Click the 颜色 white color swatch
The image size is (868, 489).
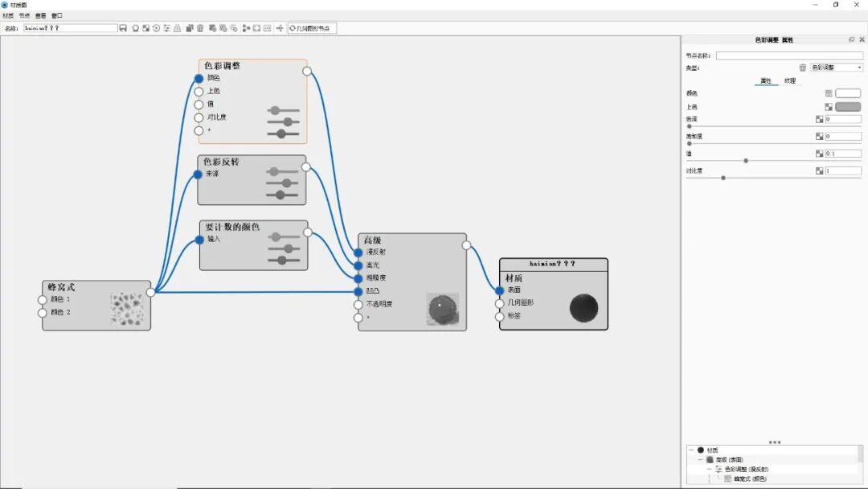[x=848, y=93]
